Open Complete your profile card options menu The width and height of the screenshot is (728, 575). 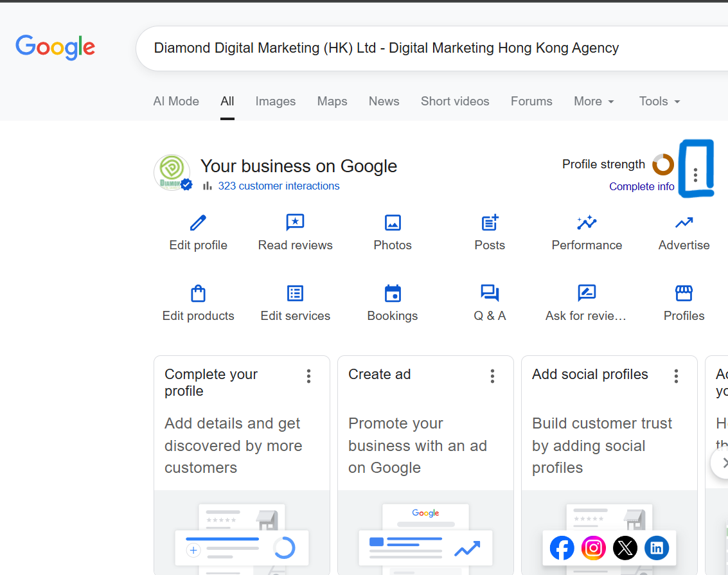click(309, 376)
